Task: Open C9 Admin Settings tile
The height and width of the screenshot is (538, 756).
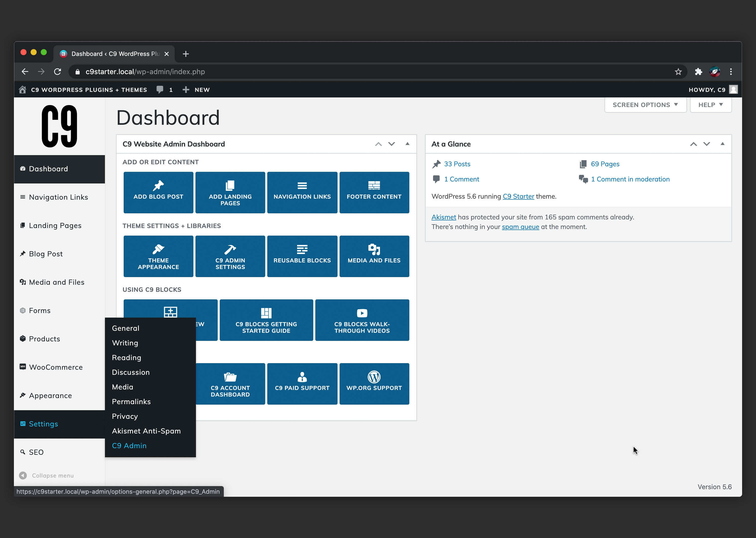Action: point(230,256)
